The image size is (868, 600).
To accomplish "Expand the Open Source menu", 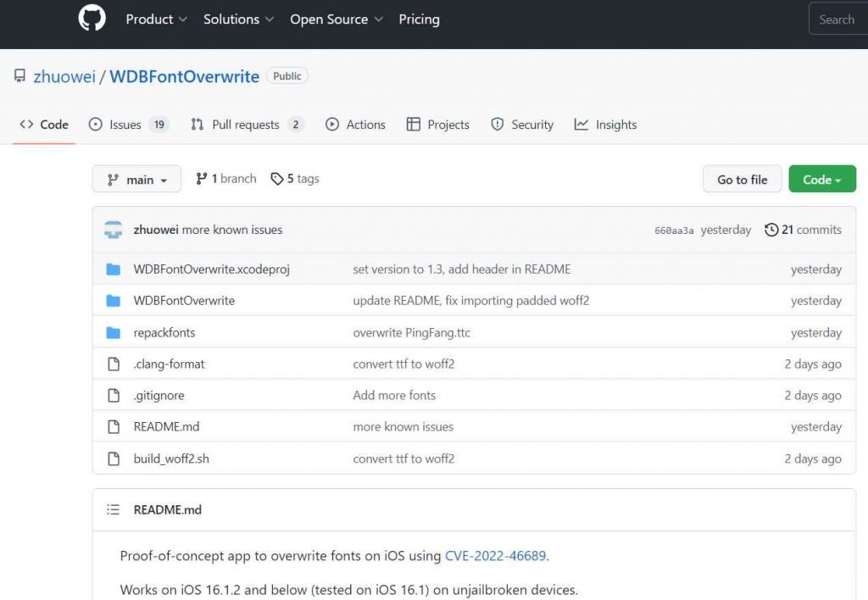I will tap(337, 19).
